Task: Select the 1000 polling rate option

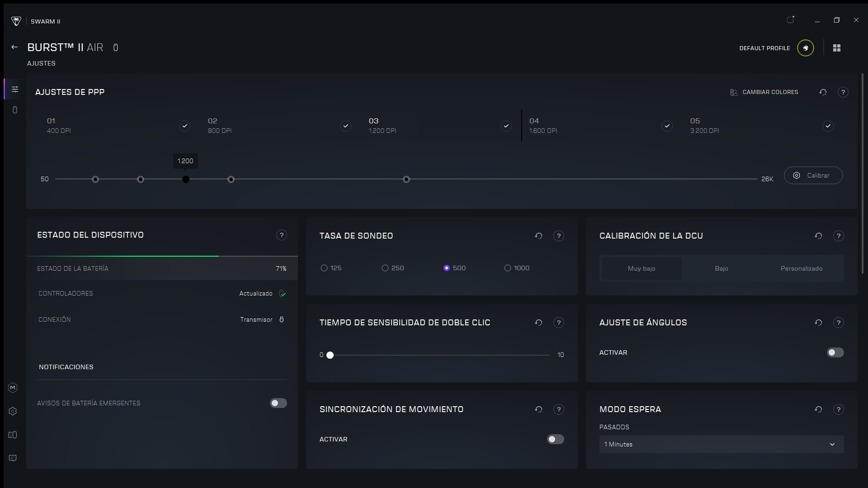Action: pyautogui.click(x=508, y=268)
